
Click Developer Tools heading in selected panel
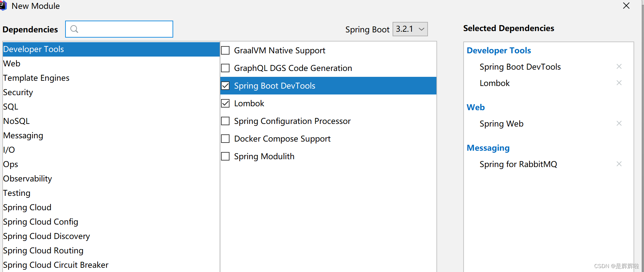(499, 50)
